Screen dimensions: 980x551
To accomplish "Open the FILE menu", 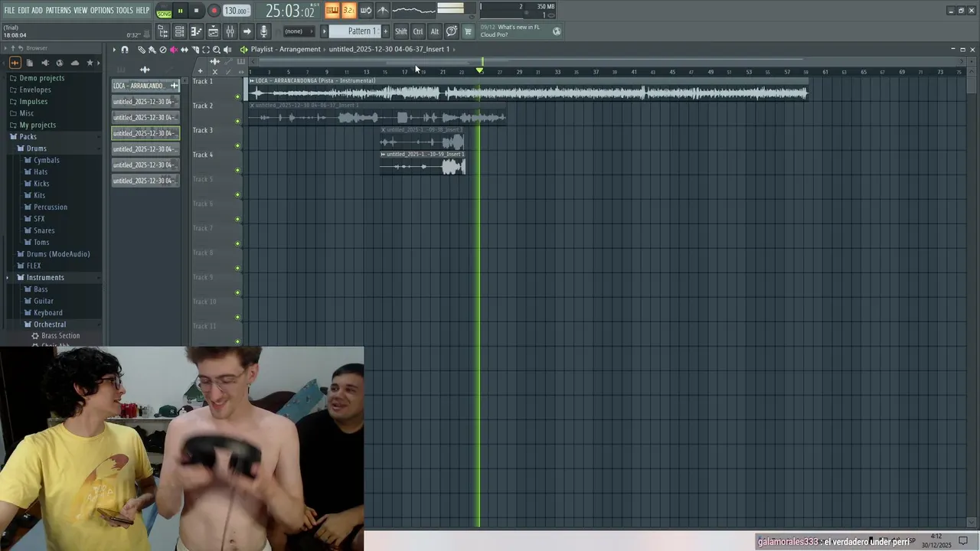I will tap(9, 10).
